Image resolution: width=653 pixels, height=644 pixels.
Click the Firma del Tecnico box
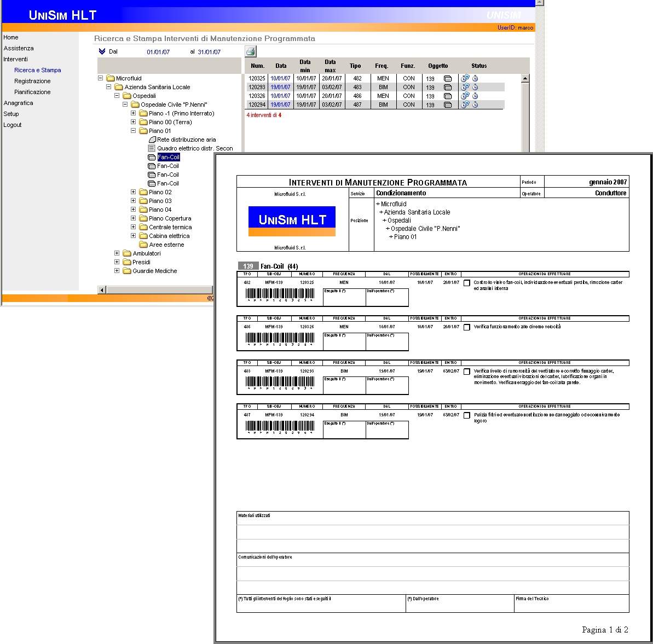571,603
